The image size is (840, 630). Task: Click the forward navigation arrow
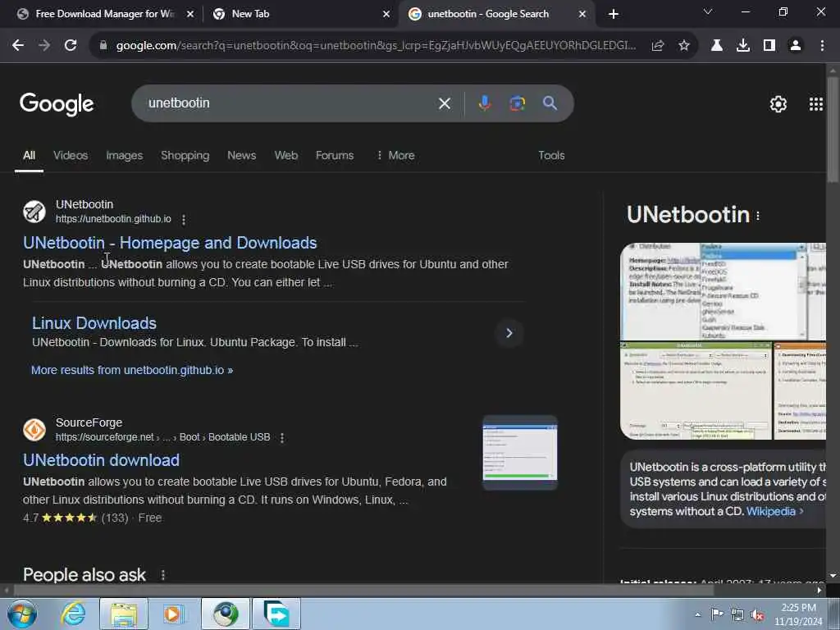(x=44, y=46)
